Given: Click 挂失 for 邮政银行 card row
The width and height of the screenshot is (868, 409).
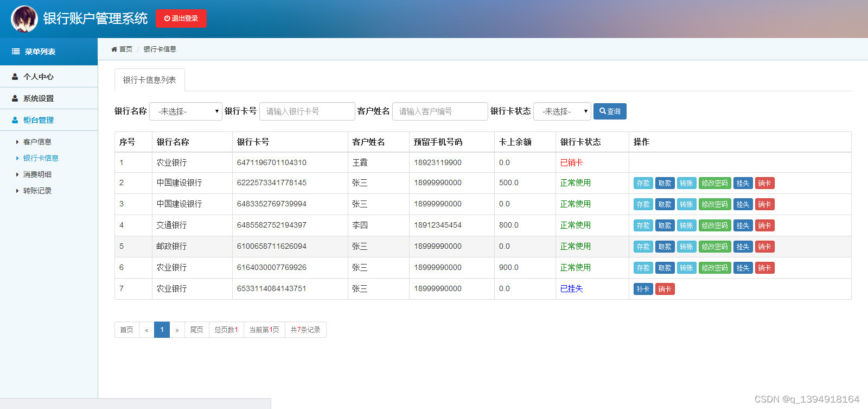Looking at the screenshot, I should point(743,247).
